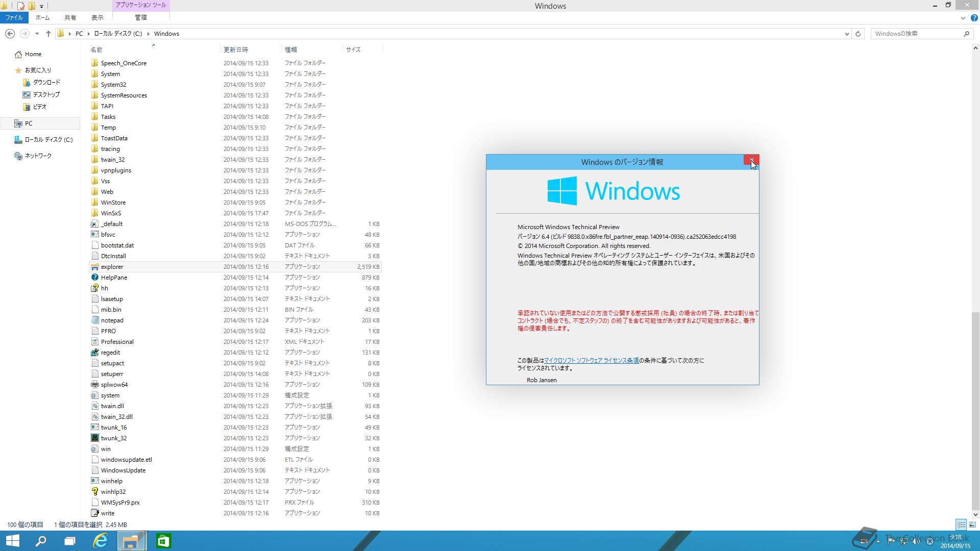Sort by the サイズ column header
Viewport: 980px width, 551px height.
(353, 49)
